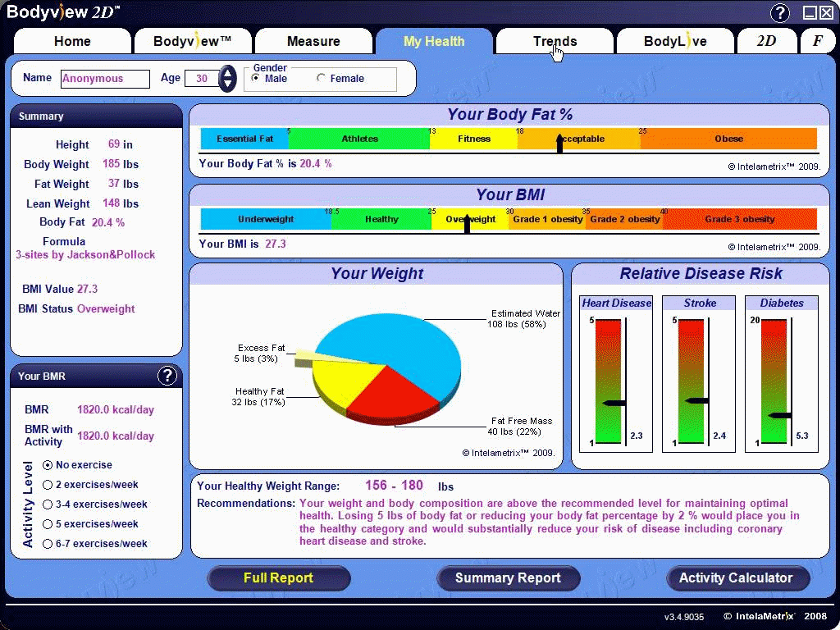
Task: Click the Obese body fat zone
Action: 728,139
